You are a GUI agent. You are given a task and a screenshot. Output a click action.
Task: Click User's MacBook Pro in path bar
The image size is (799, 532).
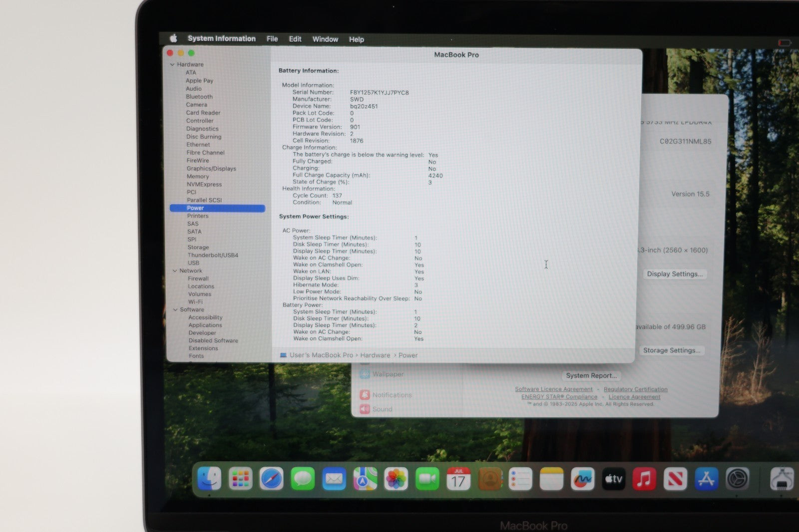point(321,355)
